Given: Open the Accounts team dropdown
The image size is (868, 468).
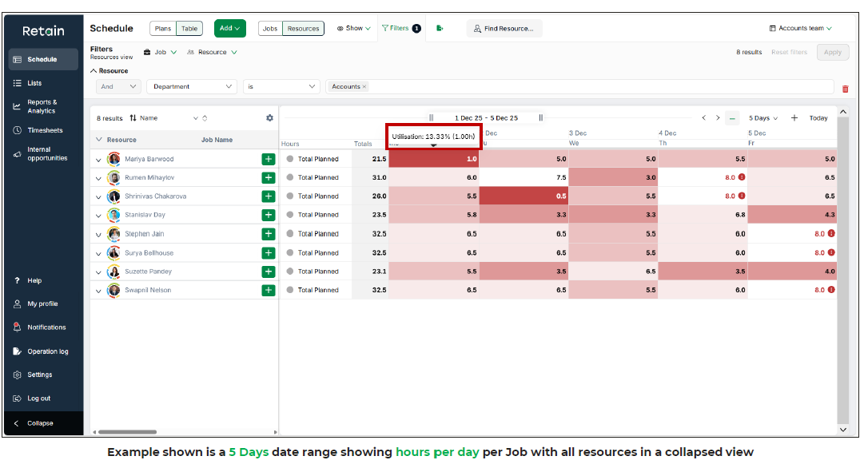Looking at the screenshot, I should click(800, 28).
